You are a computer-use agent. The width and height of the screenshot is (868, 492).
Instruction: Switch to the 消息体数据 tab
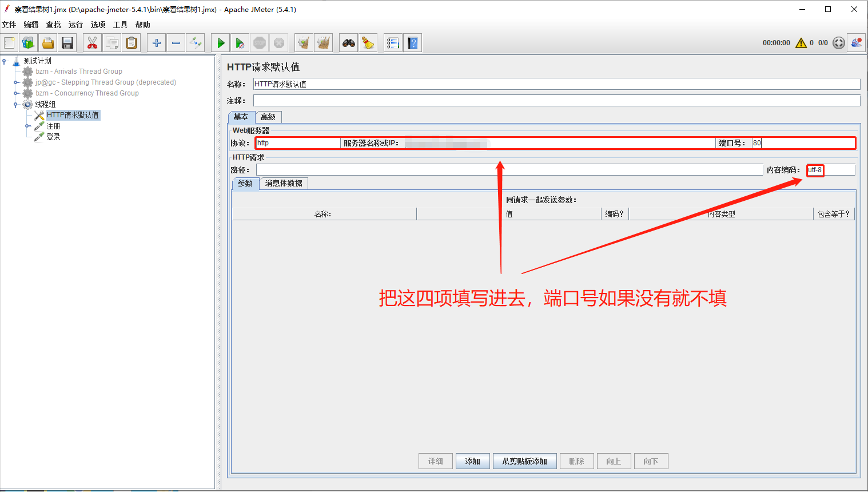(x=284, y=183)
